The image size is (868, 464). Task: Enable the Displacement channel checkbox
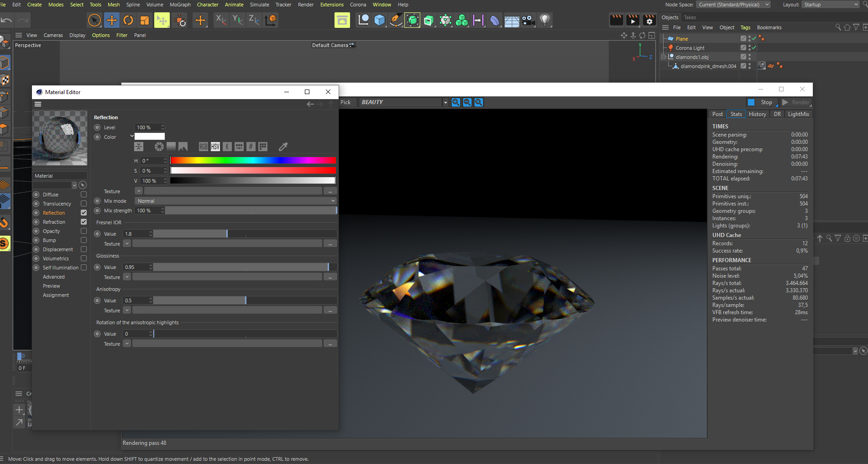[84, 249]
